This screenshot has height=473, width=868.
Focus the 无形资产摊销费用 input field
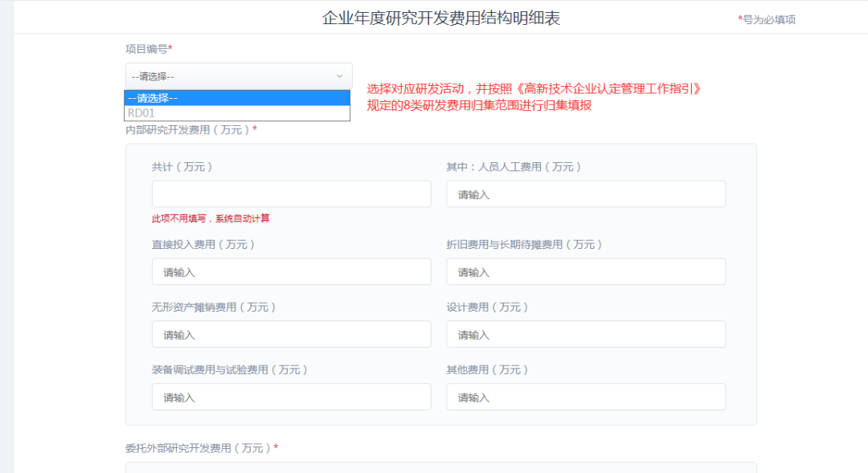(291, 334)
